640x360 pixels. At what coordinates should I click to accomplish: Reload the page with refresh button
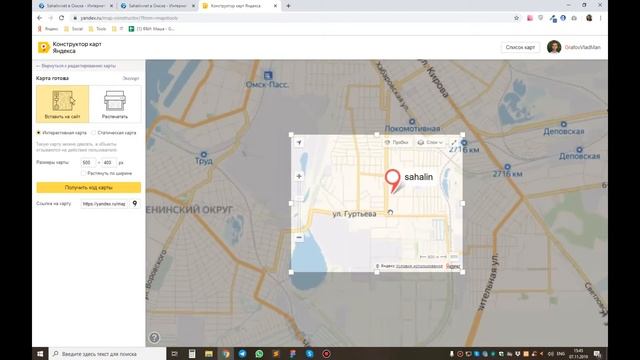click(x=62, y=18)
